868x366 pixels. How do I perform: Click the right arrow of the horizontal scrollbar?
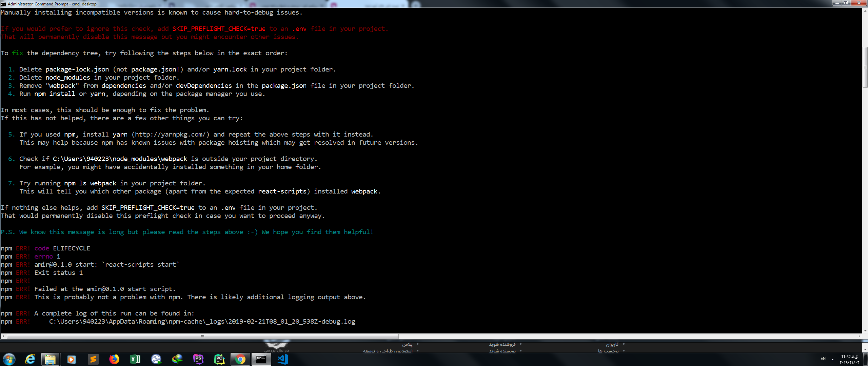(x=860, y=336)
